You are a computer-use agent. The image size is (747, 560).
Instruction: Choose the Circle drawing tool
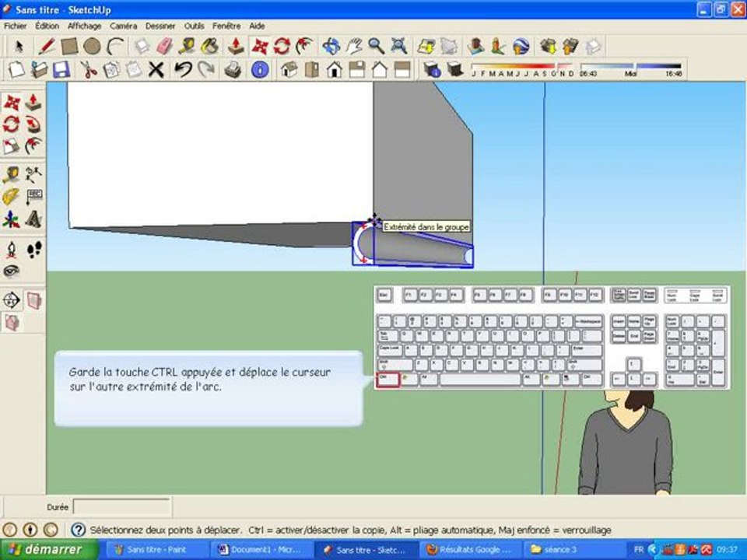tap(92, 47)
